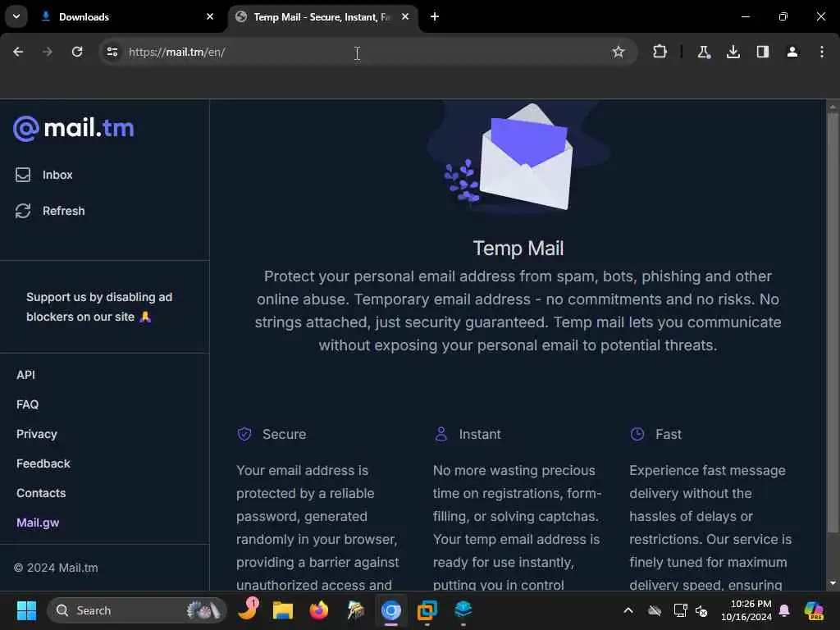Screen dimensions: 840x630
Task: Open the orange-blue squares taskbar app
Action: click(427, 610)
